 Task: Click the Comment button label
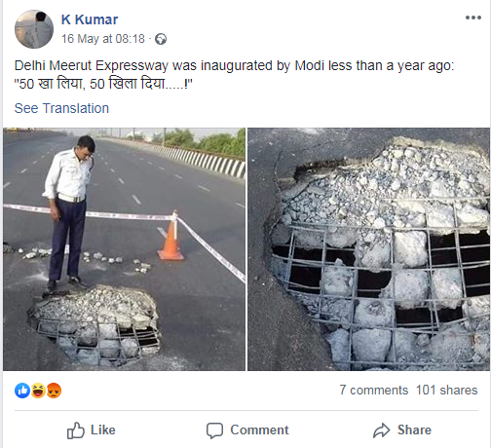point(259,430)
